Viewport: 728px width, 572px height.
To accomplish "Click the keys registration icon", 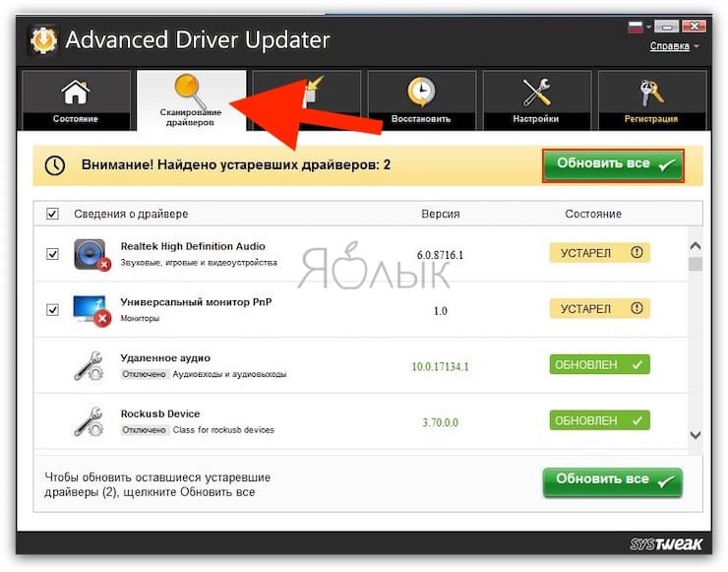I will point(651,92).
